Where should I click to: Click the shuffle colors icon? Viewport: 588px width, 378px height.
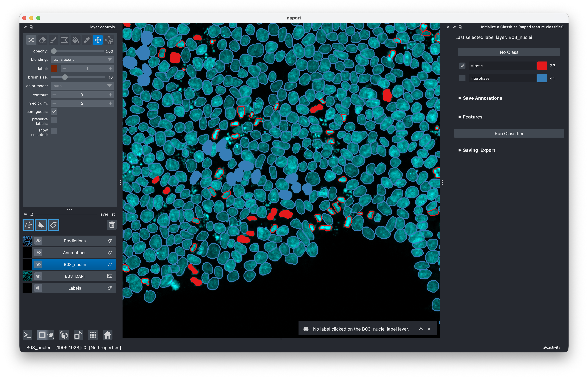coord(31,40)
